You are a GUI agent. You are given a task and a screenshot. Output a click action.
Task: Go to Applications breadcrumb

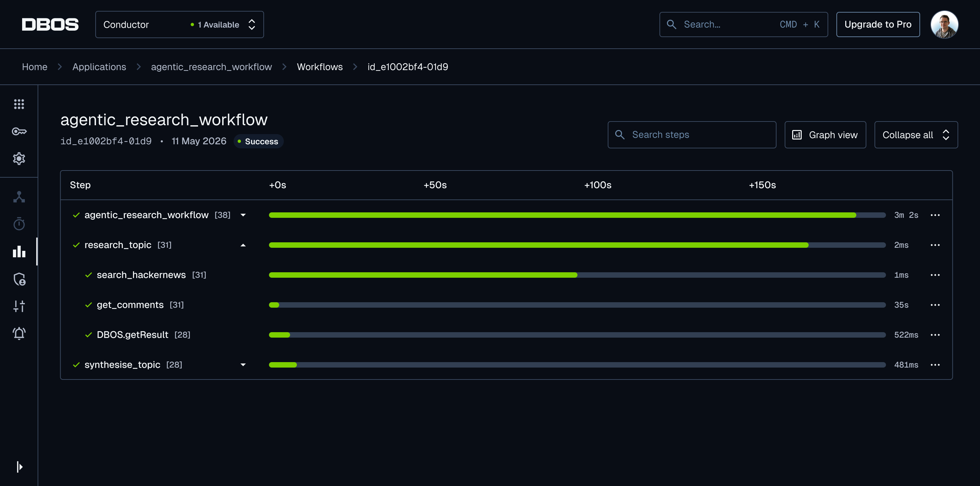coord(99,67)
